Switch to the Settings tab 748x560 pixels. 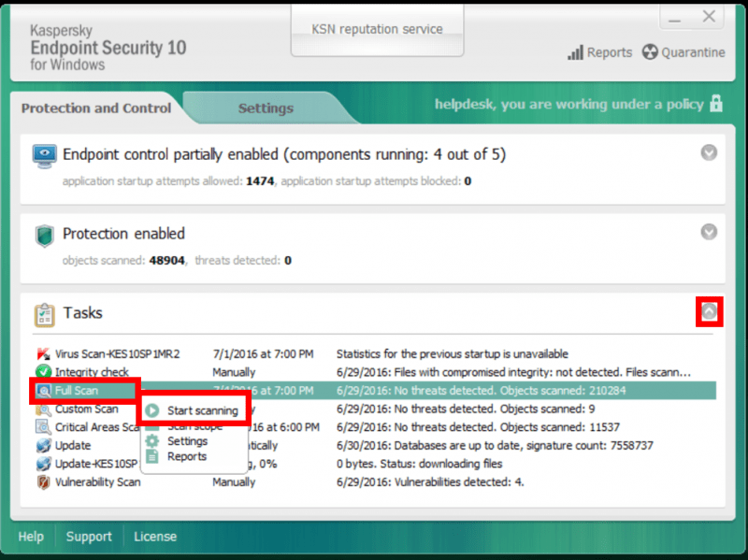point(266,108)
